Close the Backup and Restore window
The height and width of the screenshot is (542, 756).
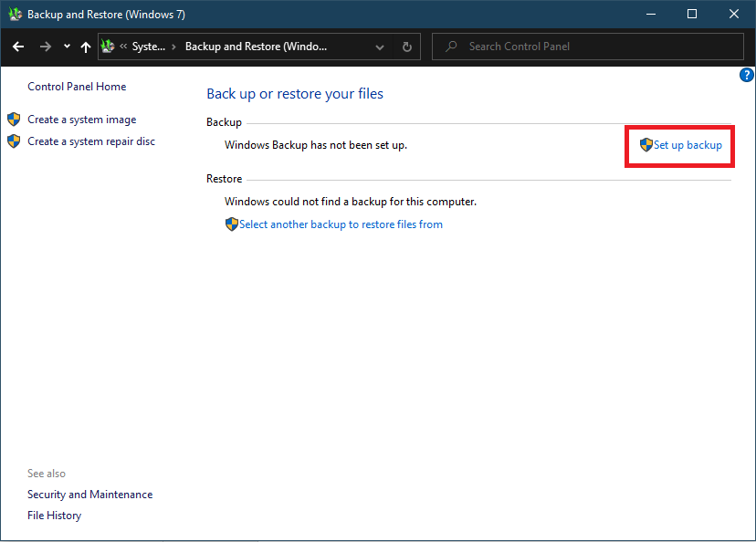click(734, 14)
